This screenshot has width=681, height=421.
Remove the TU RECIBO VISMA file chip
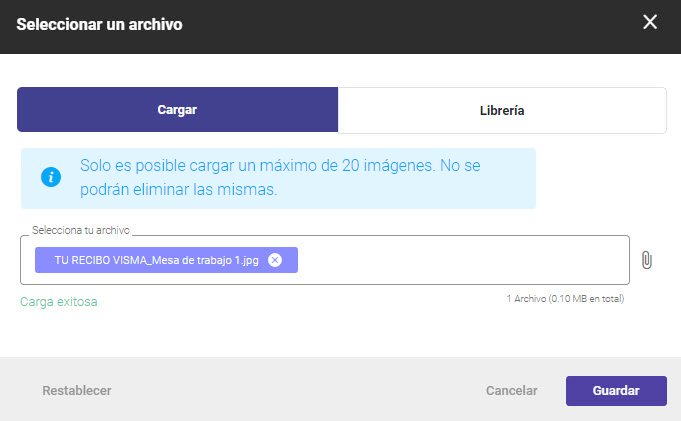274,260
